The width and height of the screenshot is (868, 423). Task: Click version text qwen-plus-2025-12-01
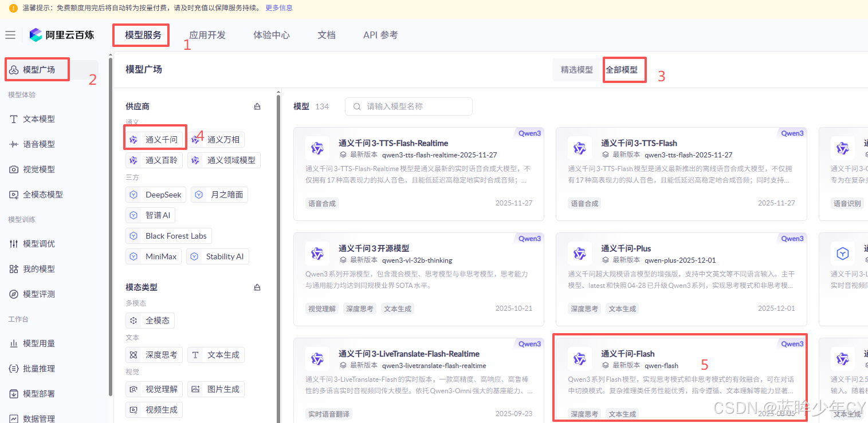[680, 260]
